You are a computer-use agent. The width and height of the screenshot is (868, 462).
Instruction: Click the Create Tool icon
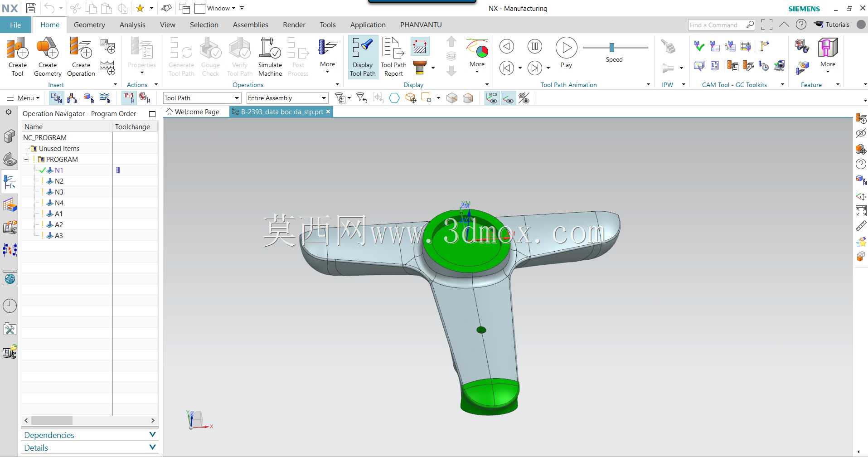(17, 57)
